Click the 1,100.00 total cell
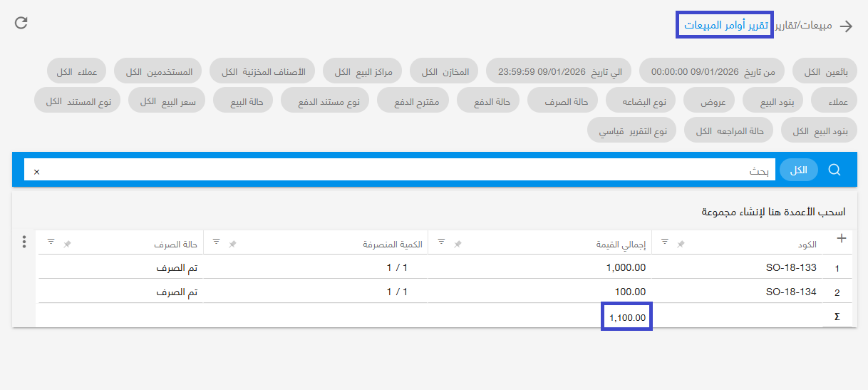Image resolution: width=868 pixels, height=390 pixels. 627,317
